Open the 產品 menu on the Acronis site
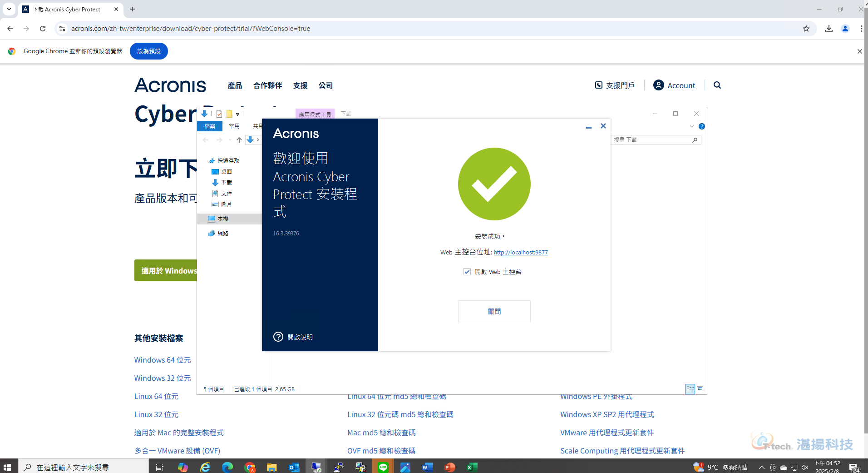 click(235, 85)
